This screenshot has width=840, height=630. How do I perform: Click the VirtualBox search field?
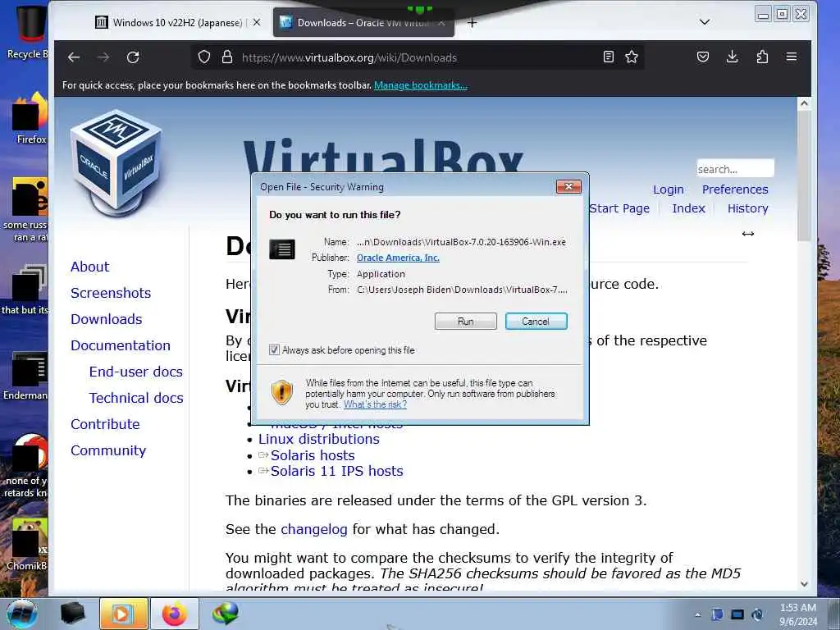735,169
